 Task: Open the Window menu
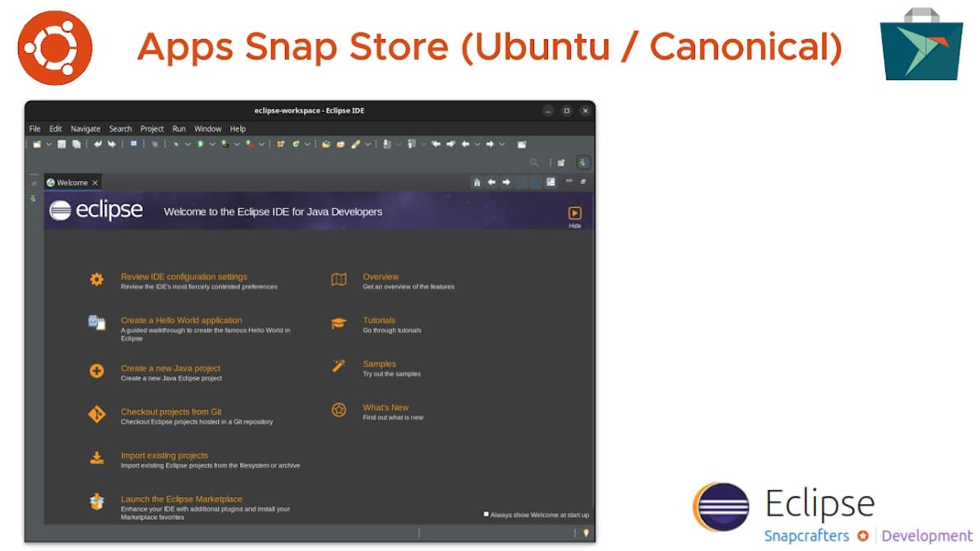[x=208, y=129]
